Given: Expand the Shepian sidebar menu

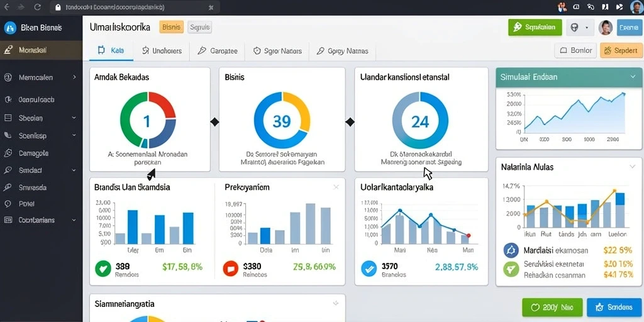Looking at the screenshot, I should click(x=74, y=118).
